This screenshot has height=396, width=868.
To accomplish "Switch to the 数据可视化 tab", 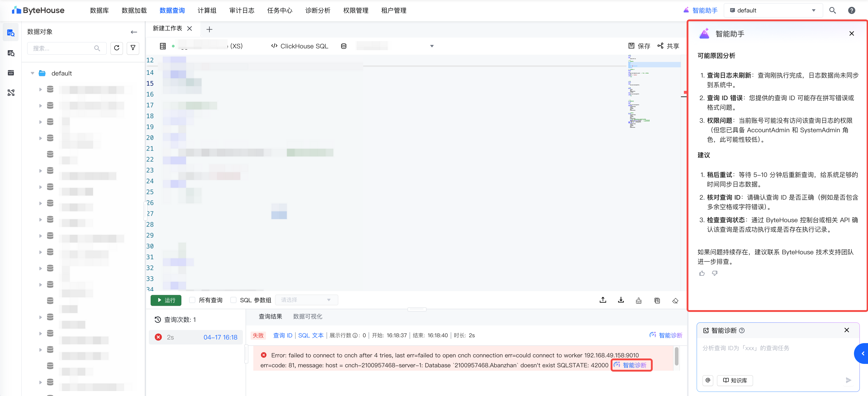I will pyautogui.click(x=308, y=316).
